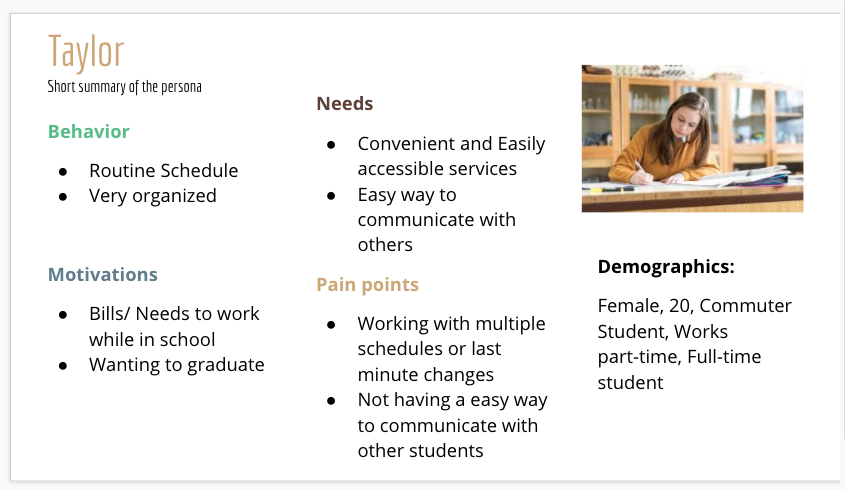Click 'other students' text line
845x490 pixels.
[420, 451]
